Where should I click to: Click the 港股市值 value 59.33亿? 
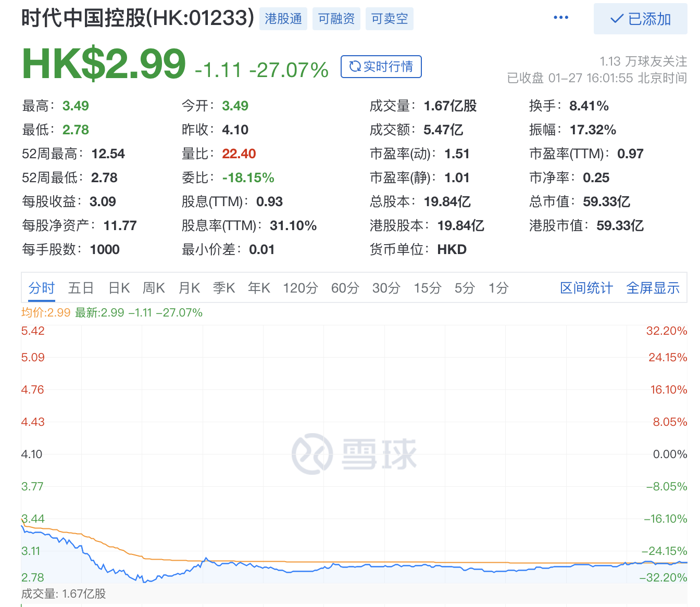point(620,226)
